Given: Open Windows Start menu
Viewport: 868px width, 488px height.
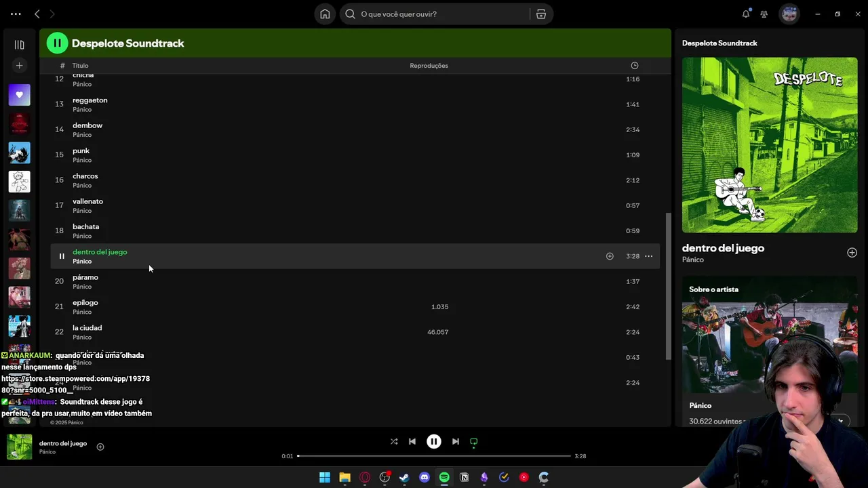Looking at the screenshot, I should click(325, 477).
